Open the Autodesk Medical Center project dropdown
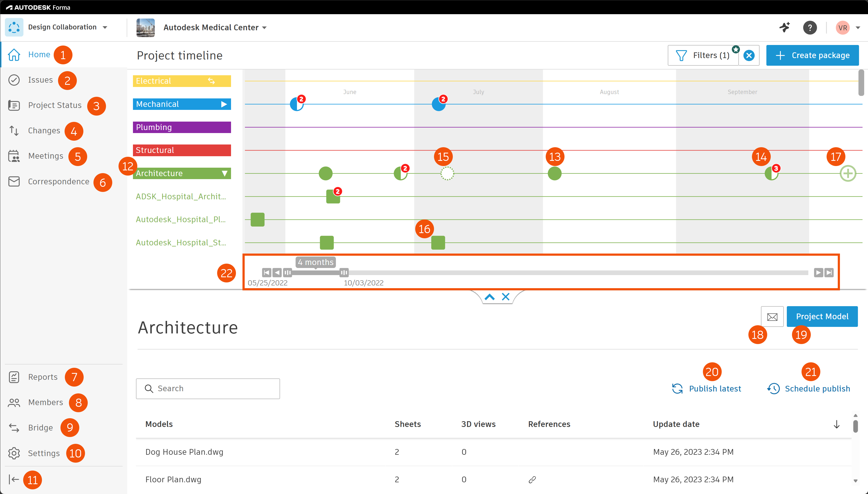The width and height of the screenshot is (868, 494). point(215,28)
